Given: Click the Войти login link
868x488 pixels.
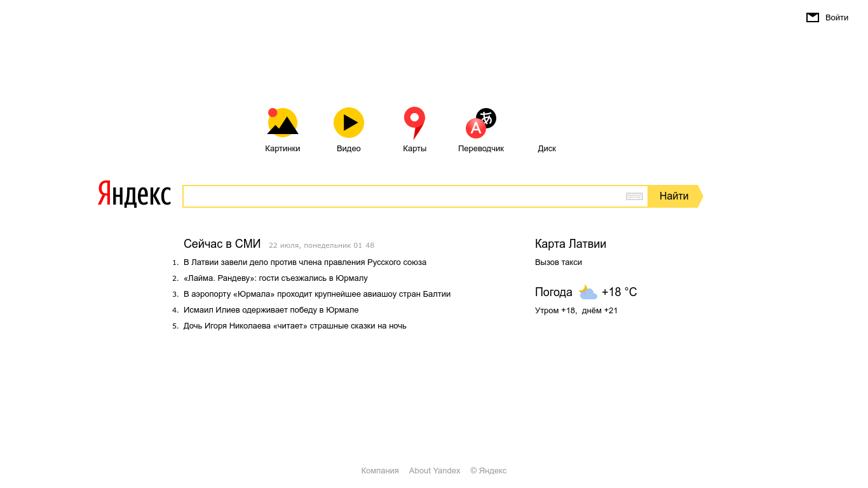Looking at the screenshot, I should click(837, 18).
